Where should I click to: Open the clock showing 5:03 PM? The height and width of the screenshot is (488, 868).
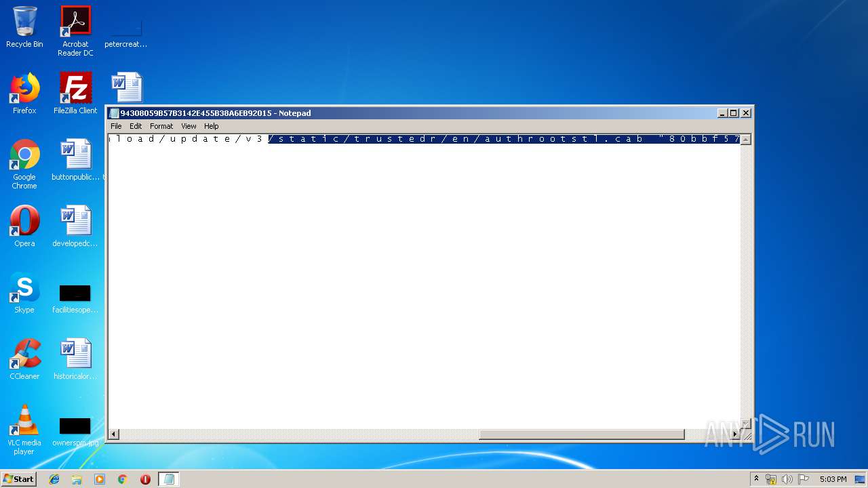(x=833, y=479)
